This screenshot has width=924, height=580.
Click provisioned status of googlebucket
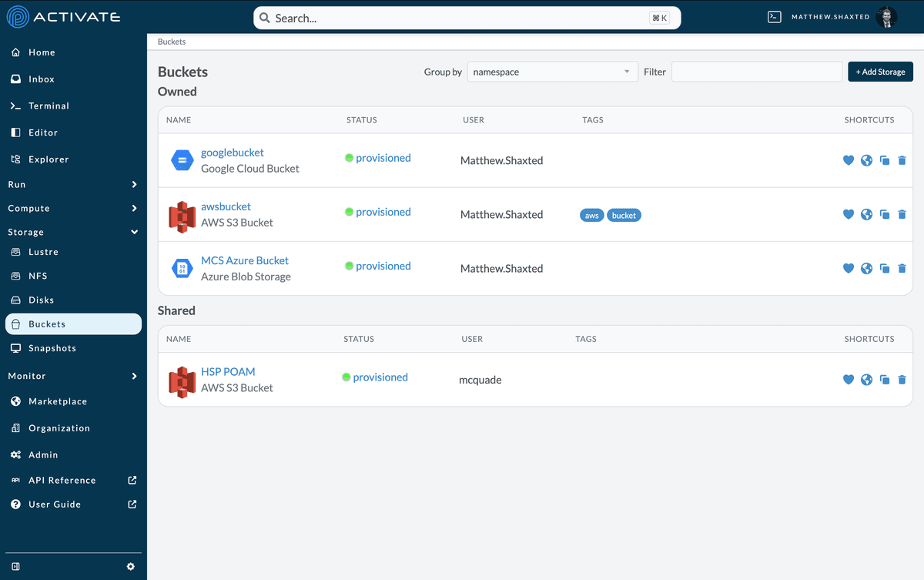(x=383, y=158)
